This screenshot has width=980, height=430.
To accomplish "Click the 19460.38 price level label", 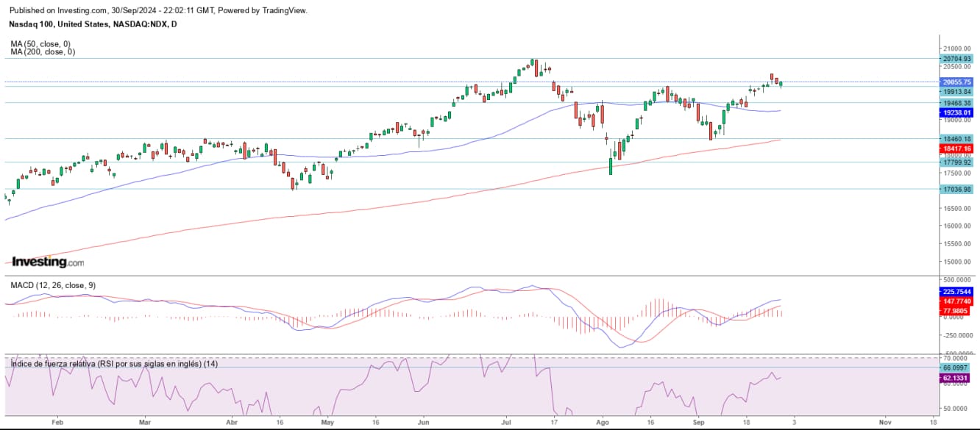I will (956, 103).
